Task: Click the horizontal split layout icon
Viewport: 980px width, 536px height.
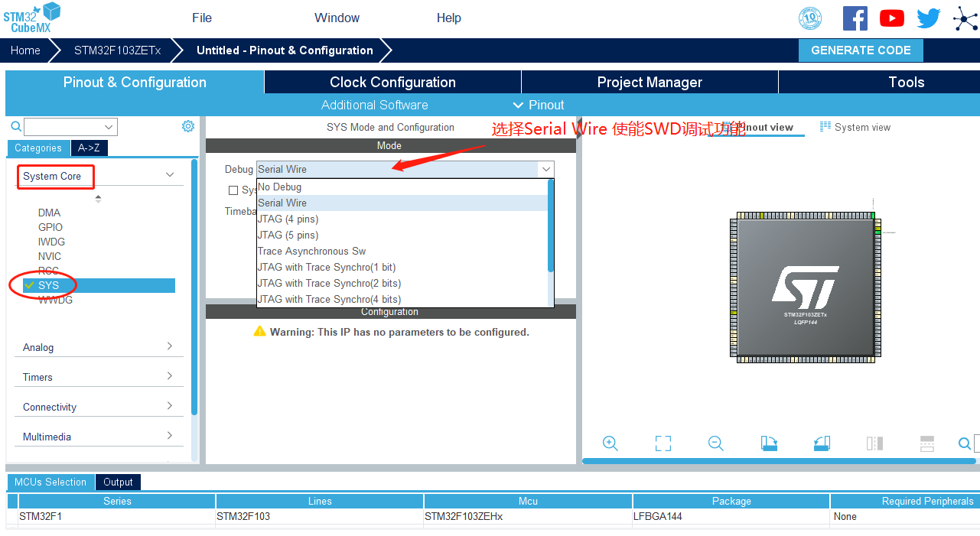Action: [927, 443]
